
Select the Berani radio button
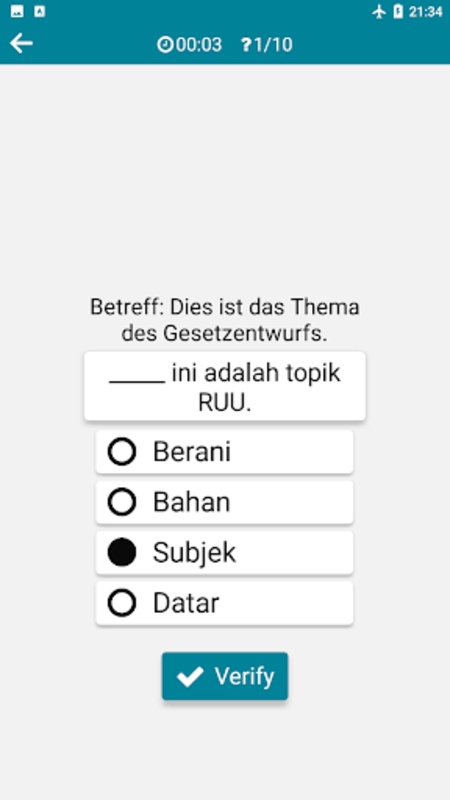122,452
